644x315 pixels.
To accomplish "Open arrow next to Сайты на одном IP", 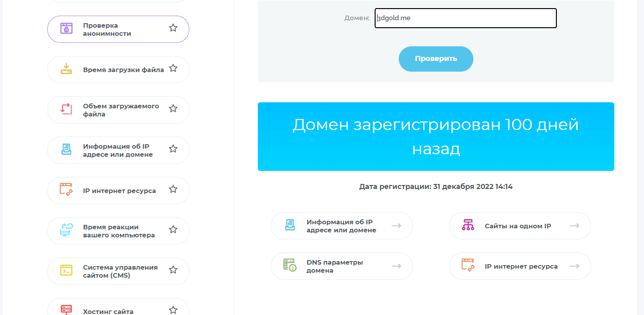I will click(x=575, y=226).
